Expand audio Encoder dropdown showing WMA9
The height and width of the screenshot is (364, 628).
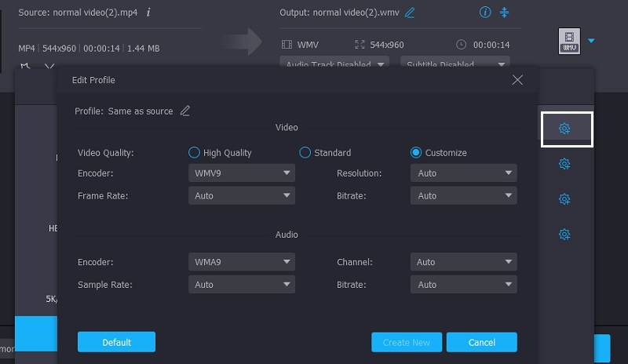242,262
